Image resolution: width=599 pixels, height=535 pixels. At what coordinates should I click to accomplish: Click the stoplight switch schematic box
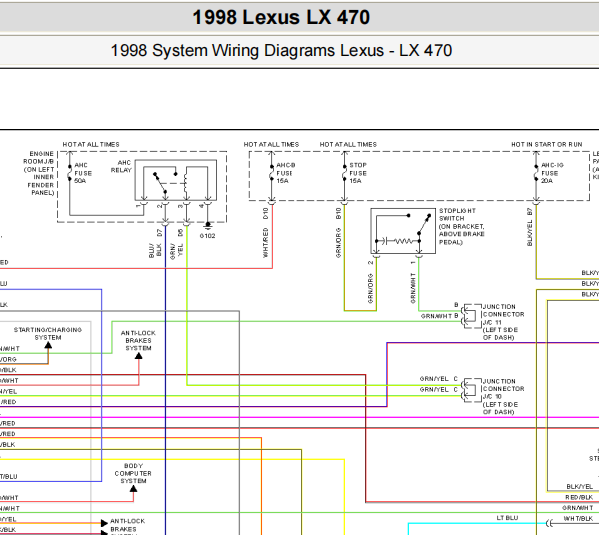403,231
